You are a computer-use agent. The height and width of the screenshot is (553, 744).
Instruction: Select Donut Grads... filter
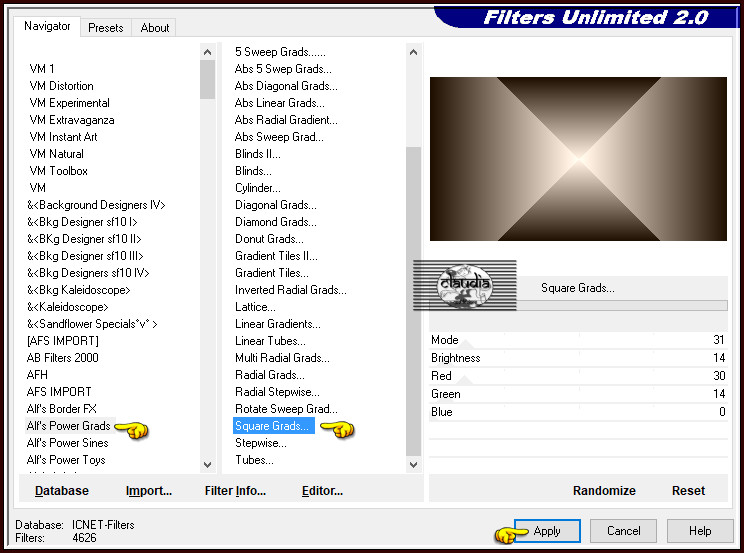pos(269,239)
